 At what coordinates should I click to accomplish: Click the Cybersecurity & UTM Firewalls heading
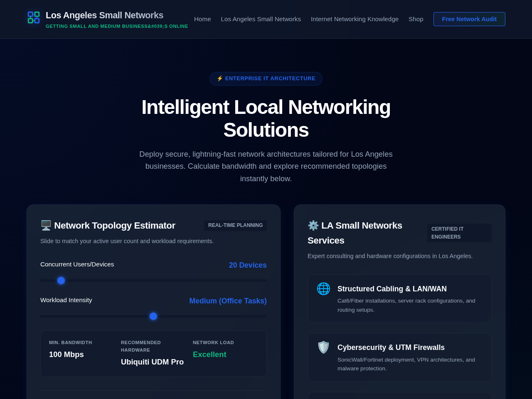pyautogui.click(x=391, y=347)
